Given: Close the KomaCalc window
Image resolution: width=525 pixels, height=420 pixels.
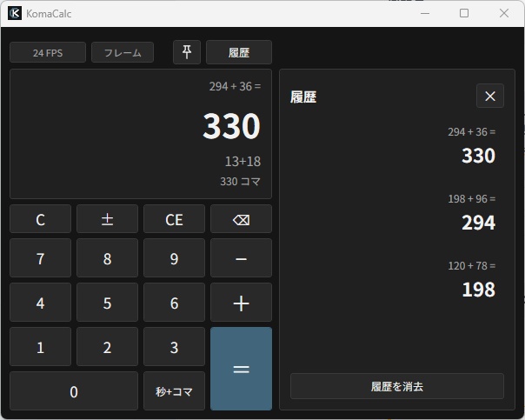Looking at the screenshot, I should click(504, 13).
